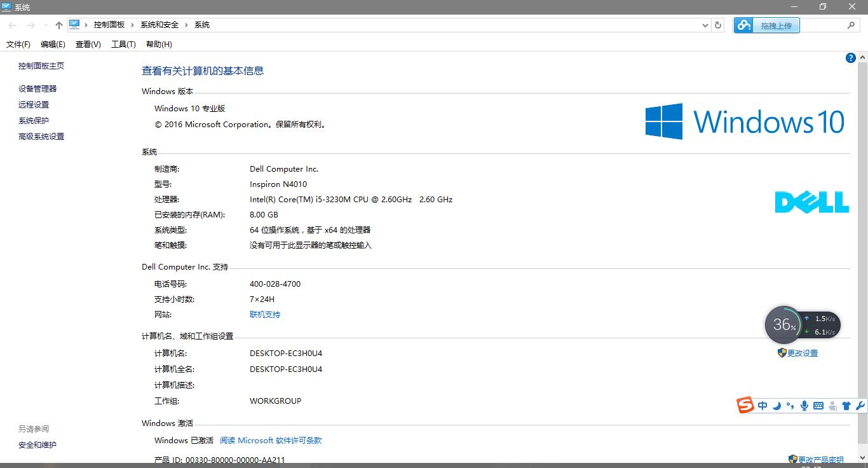Expand the 控制面板 breadcrumb chevron
Image resolution: width=868 pixels, height=468 pixels.
[x=132, y=25]
